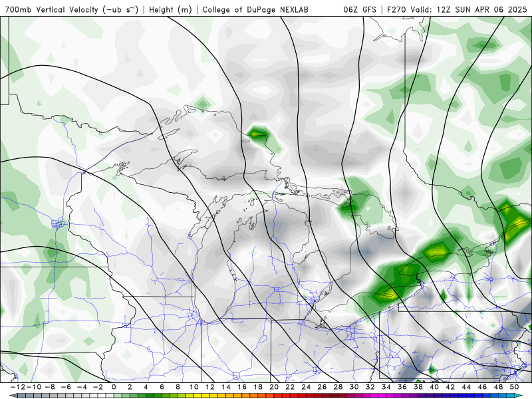This screenshot has height=399, width=532.
Task: Click legend value '-4'
Action: point(82,387)
